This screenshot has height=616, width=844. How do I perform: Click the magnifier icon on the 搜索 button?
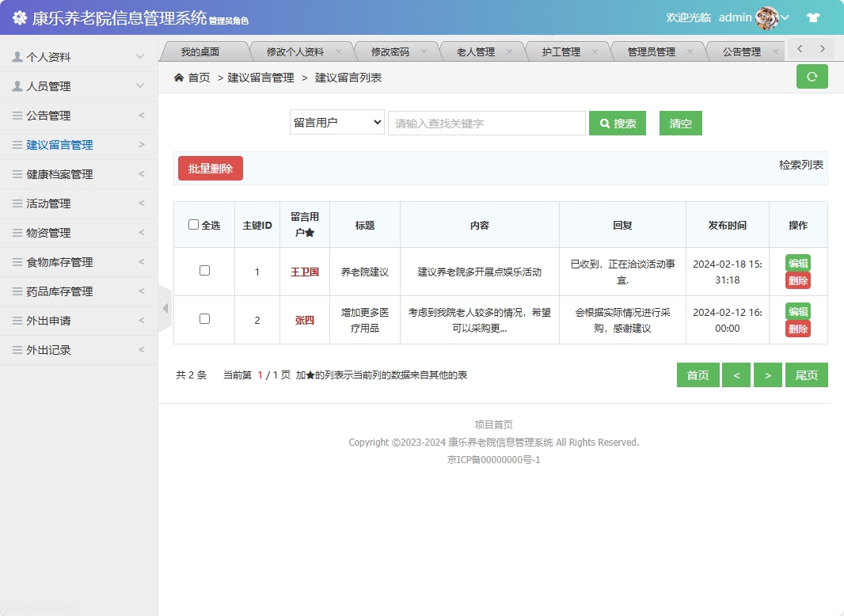click(x=605, y=123)
